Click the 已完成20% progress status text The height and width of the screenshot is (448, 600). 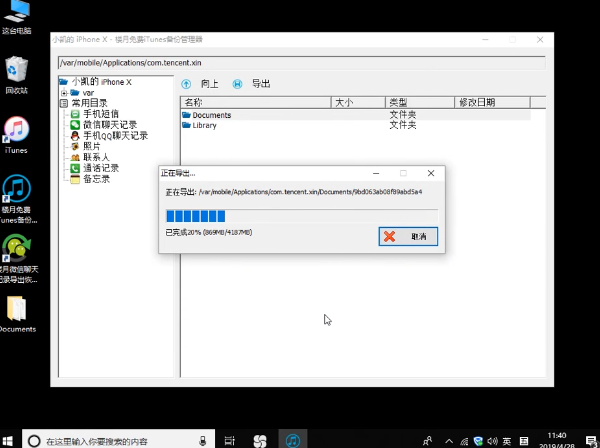click(x=209, y=232)
